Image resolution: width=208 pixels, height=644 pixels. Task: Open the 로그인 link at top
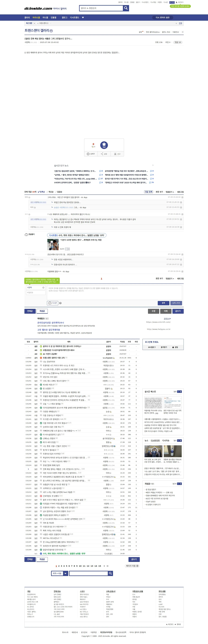coord(172,2)
